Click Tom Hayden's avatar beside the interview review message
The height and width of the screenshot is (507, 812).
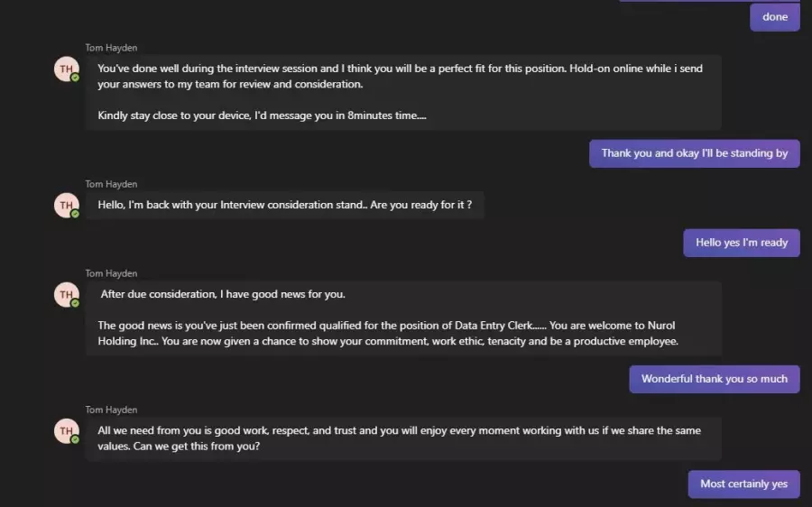click(x=67, y=69)
